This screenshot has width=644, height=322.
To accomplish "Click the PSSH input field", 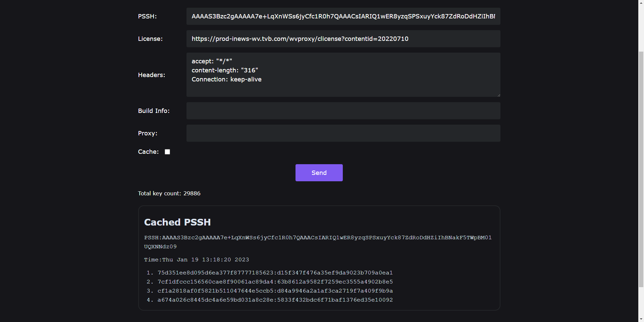I will coord(343,16).
